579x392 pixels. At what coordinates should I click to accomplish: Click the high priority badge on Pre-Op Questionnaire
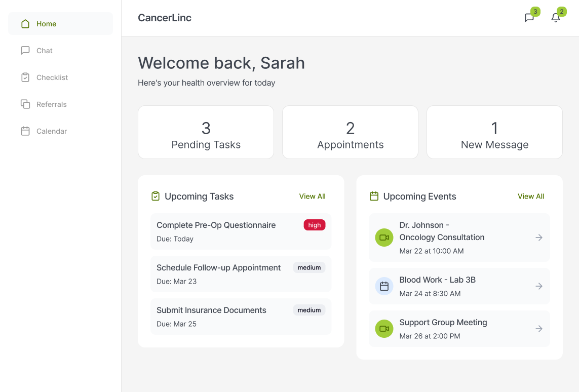click(314, 224)
